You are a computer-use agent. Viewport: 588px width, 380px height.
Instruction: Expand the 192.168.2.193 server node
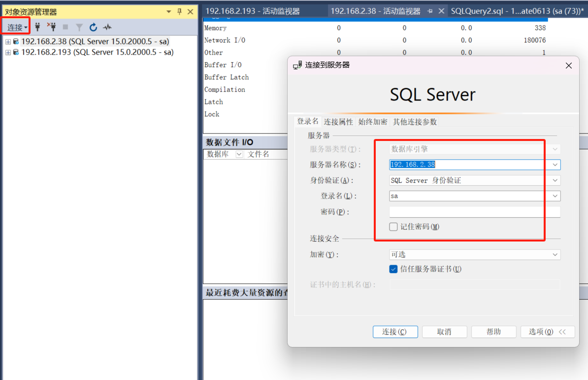[8, 53]
